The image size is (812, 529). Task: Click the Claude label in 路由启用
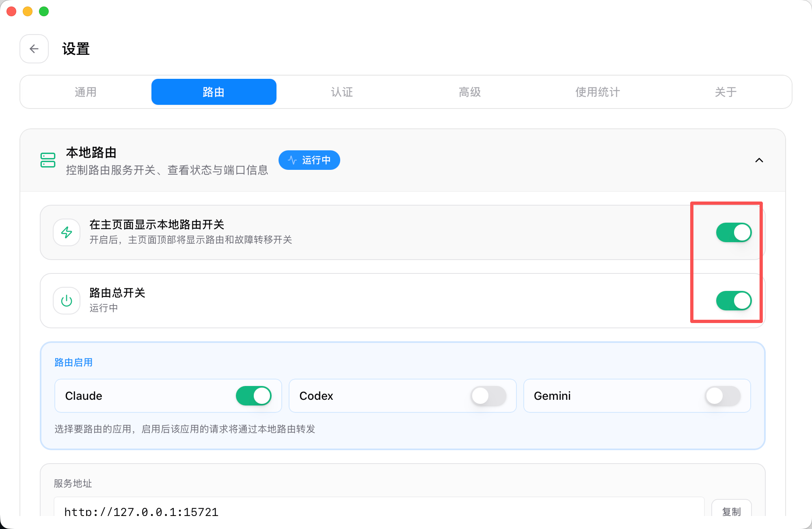click(84, 396)
